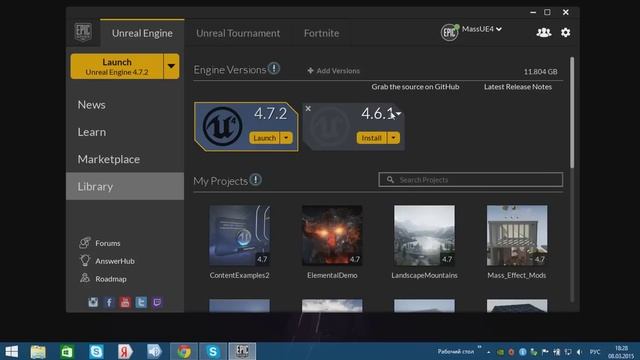The image size is (640, 360).
Task: Open the Facebook social icon
Action: tap(109, 302)
